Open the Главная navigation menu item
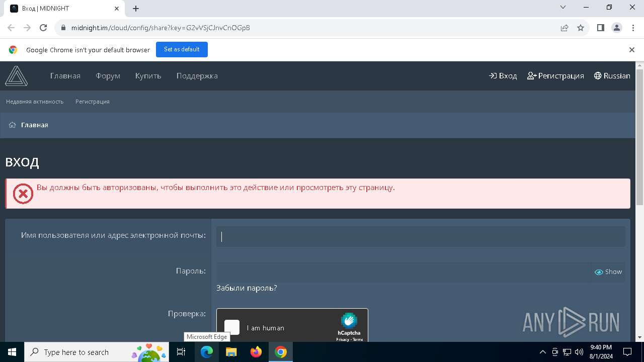The height and width of the screenshot is (362, 644). tap(65, 76)
